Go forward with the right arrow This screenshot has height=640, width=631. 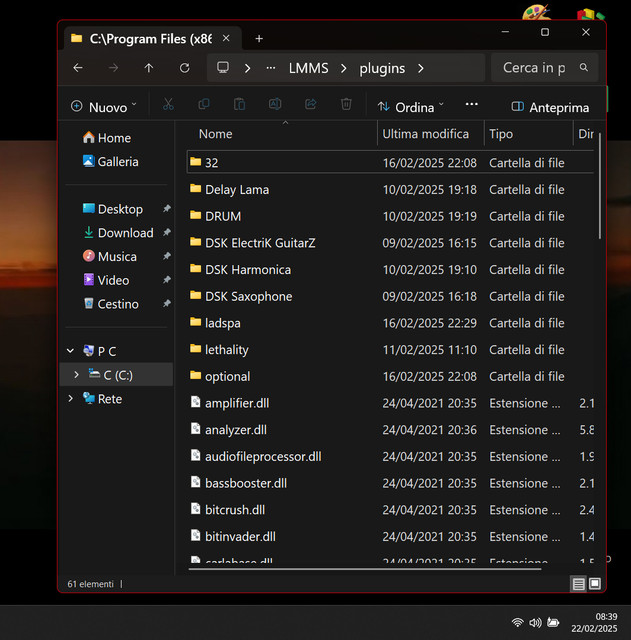click(x=113, y=68)
